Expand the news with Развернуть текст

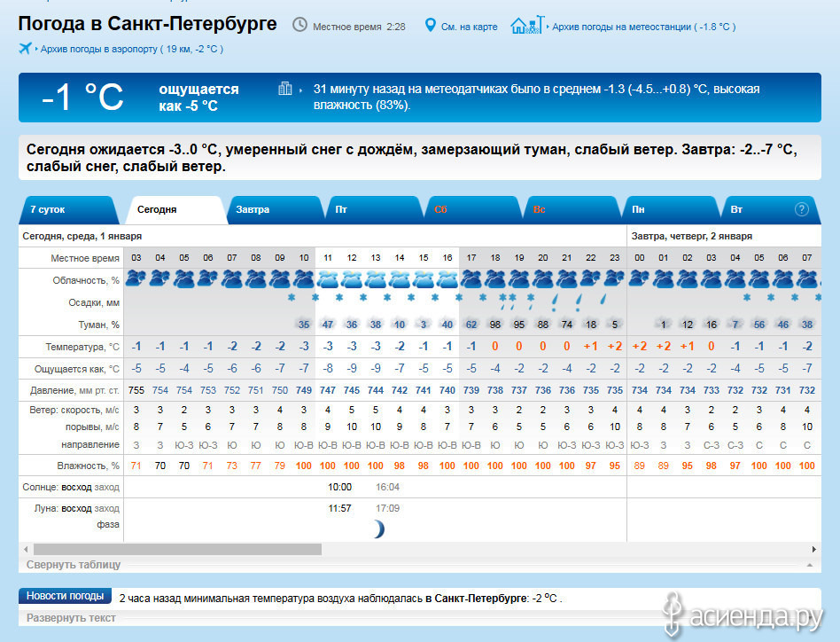pos(71,618)
